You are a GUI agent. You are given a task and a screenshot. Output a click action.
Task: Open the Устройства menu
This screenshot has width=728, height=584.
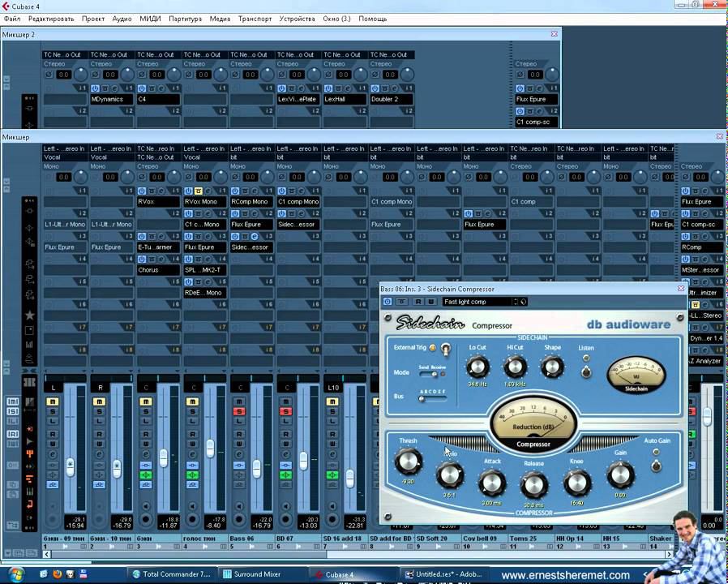(298, 19)
